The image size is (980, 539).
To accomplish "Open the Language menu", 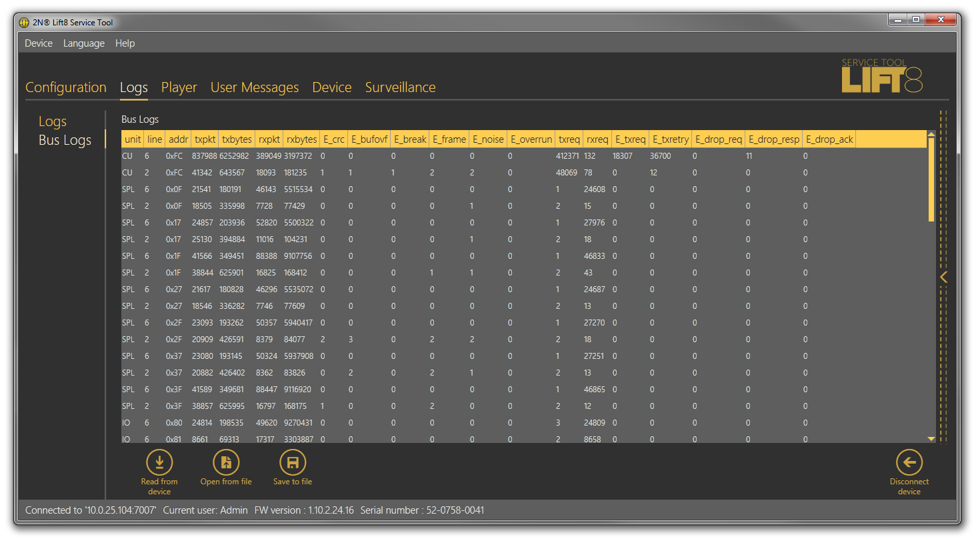I will pyautogui.click(x=84, y=43).
